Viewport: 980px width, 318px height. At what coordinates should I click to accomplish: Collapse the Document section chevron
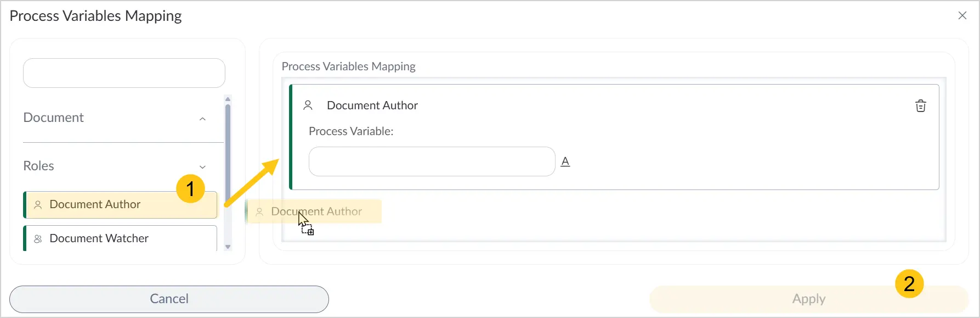click(202, 119)
